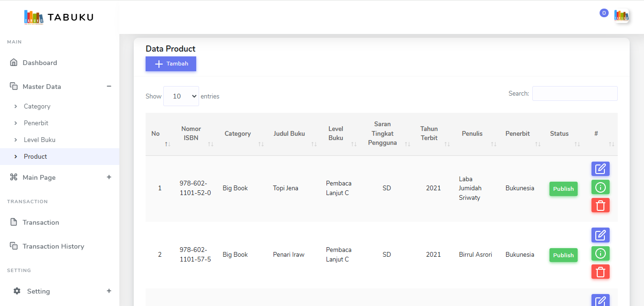Image resolution: width=644 pixels, height=306 pixels.
Task: Delete Penari Iraw with the trash icon
Action: [600, 272]
